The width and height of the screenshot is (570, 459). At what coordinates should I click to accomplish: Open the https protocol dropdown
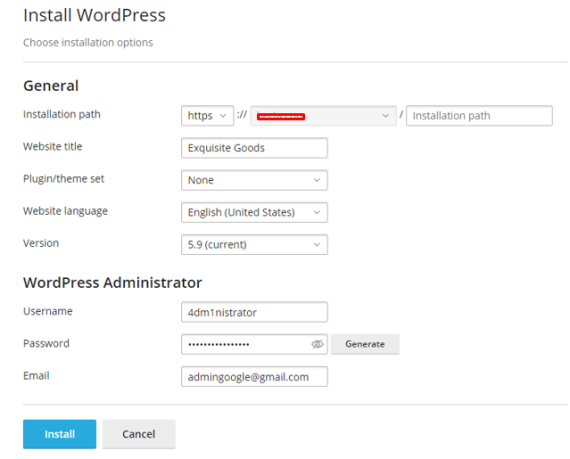coord(207,116)
